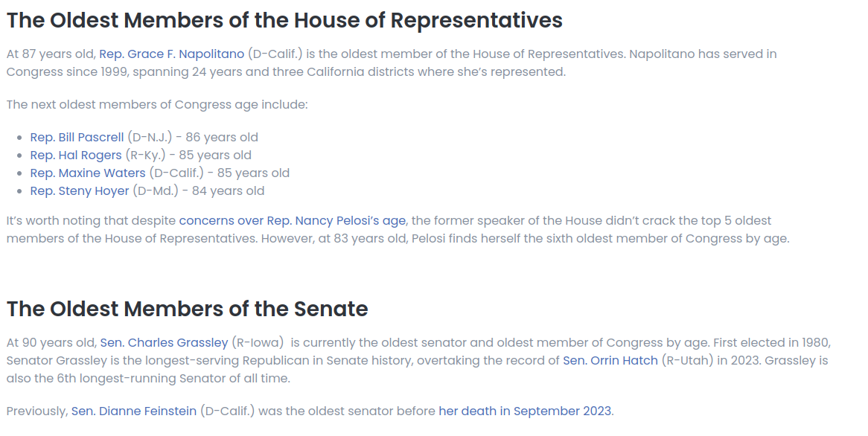Click the '(R-Ky.) - 85 years old' text

188,155
